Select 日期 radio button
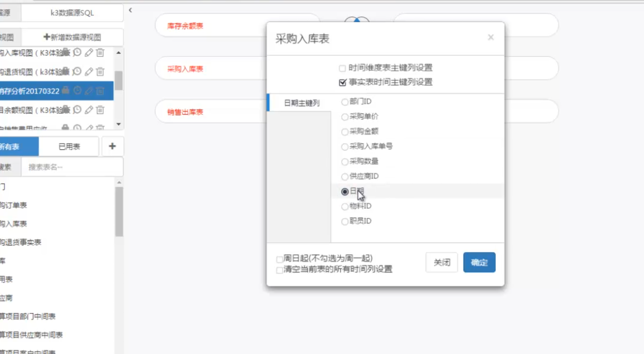Screen dimensions: 644x354 tap(345, 192)
